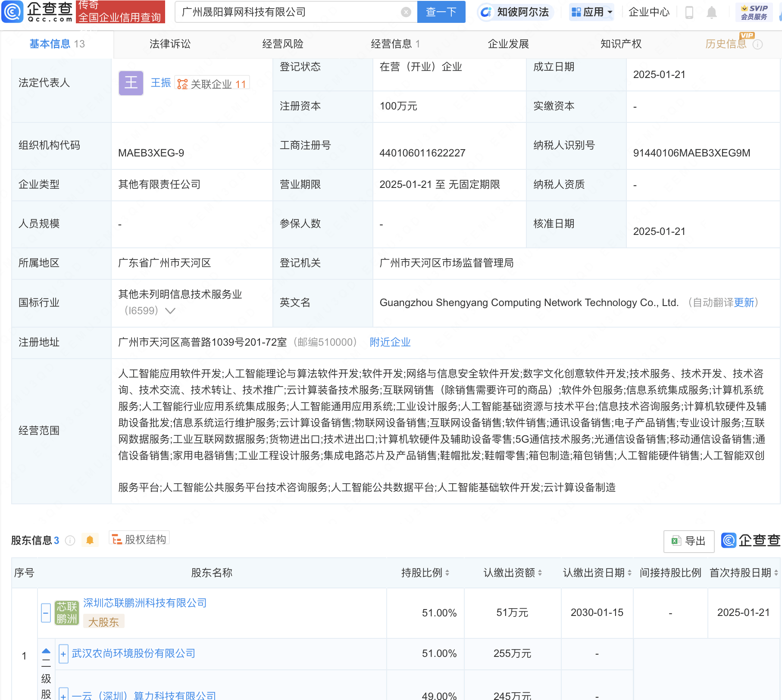The image size is (782, 700).
Task: Open 王振 legal representative profile
Action: tap(161, 83)
